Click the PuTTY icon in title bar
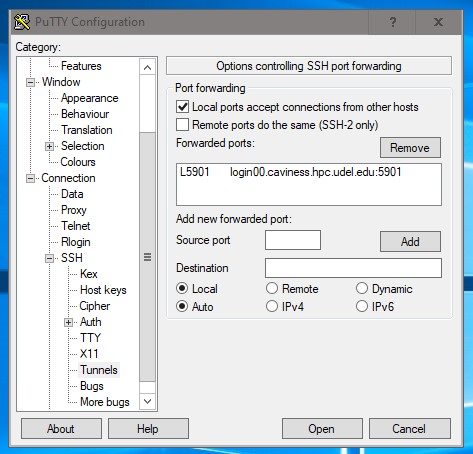This screenshot has width=473, height=454. point(22,22)
